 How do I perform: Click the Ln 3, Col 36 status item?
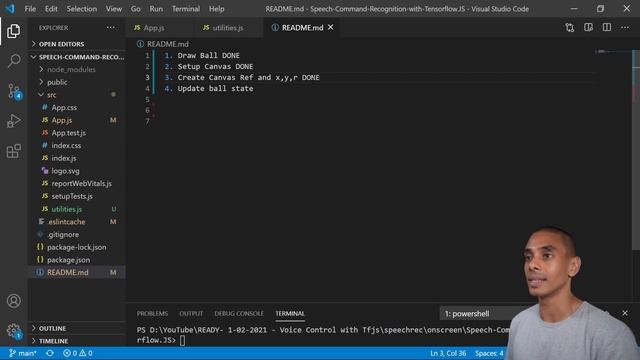[x=448, y=353]
